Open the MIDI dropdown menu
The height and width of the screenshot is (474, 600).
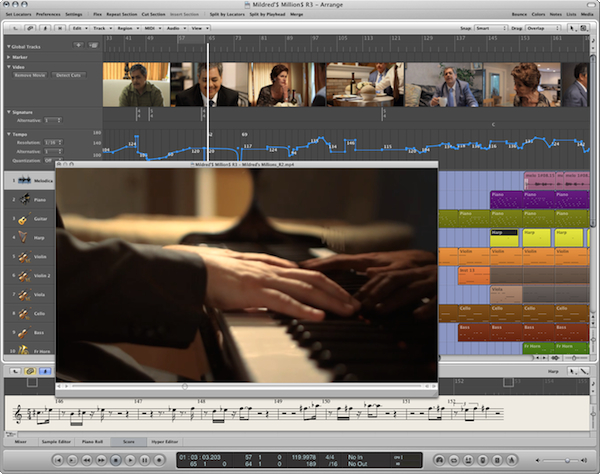152,28
